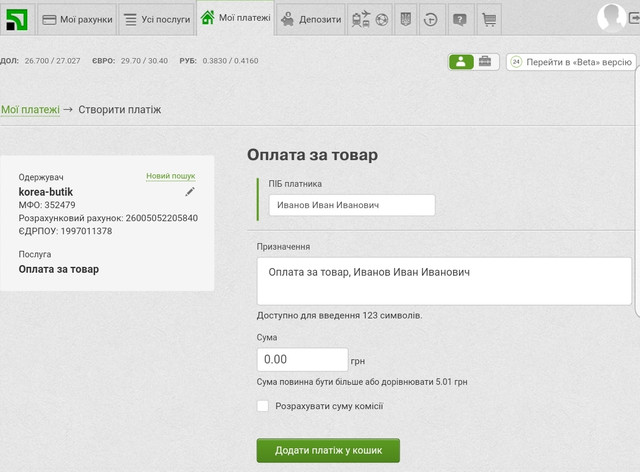Click Оплата за товар service label in sidebar

(x=59, y=269)
